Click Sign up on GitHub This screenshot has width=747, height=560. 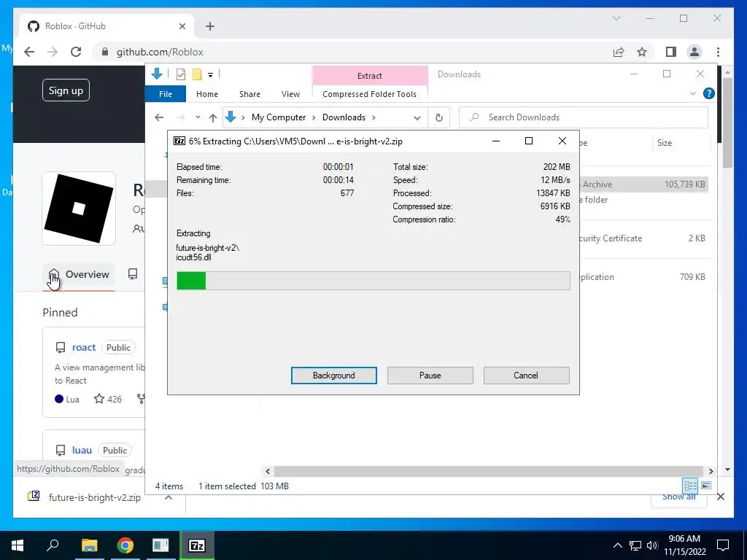point(66,90)
